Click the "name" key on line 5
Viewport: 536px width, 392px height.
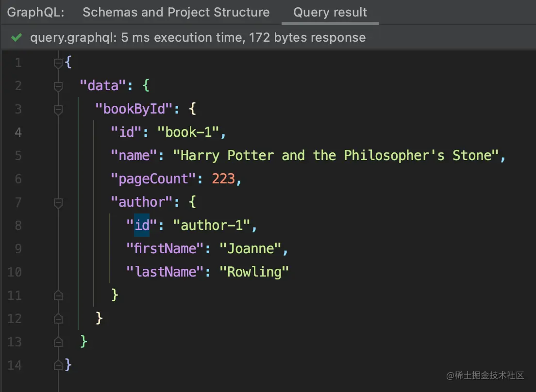pos(134,156)
